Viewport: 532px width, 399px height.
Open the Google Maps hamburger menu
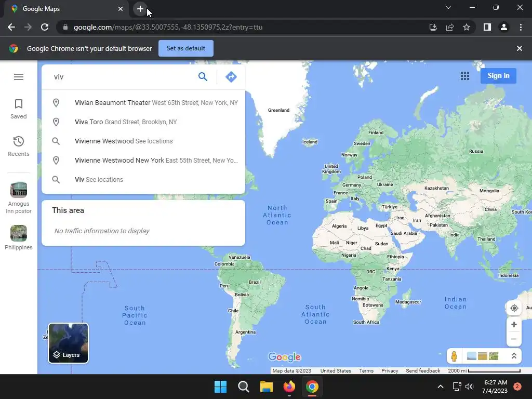(x=19, y=77)
